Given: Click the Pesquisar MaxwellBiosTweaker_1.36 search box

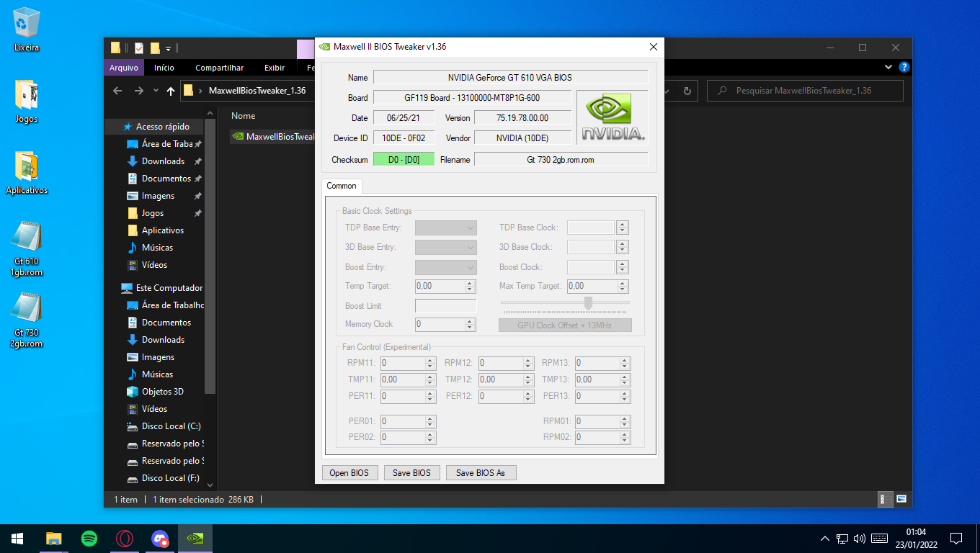Looking at the screenshot, I should pos(805,91).
